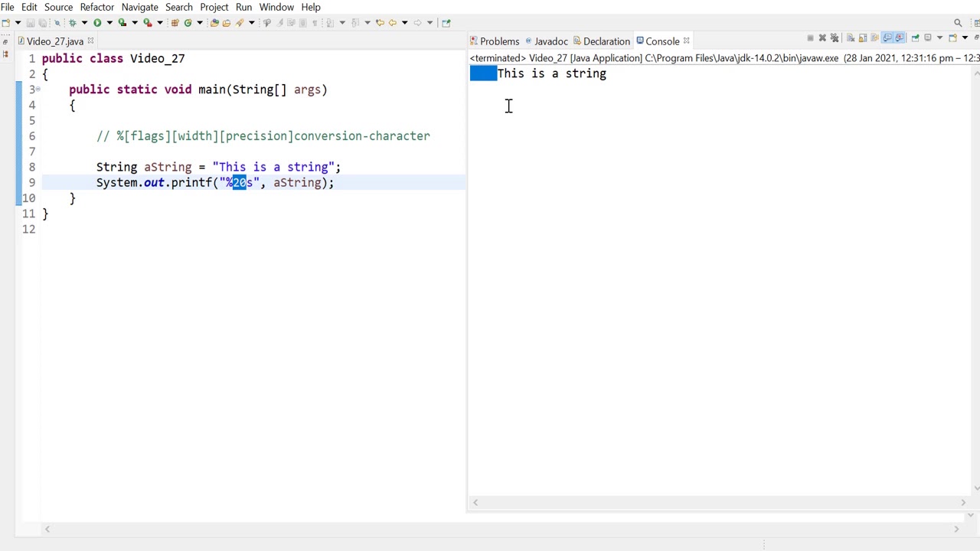Click the Previous Annotation icon
980x551 pixels.
354,22
